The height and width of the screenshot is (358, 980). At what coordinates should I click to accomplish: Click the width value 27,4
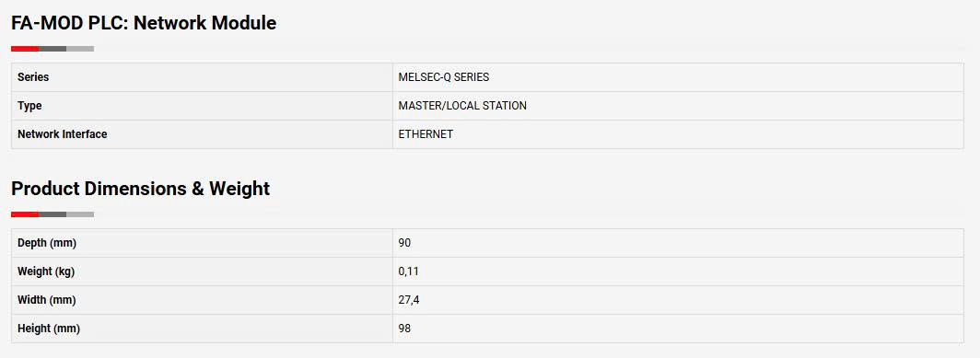[x=409, y=300]
